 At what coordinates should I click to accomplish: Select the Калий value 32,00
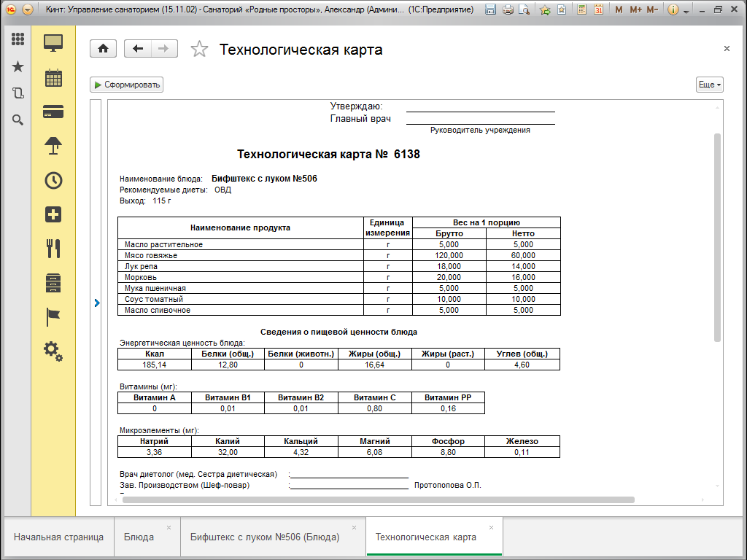(228, 452)
